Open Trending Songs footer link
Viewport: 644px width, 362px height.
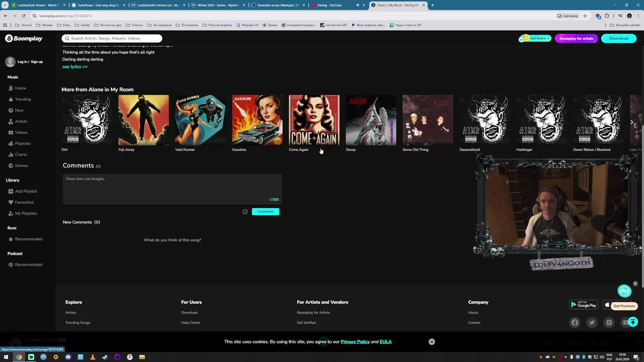77,323
